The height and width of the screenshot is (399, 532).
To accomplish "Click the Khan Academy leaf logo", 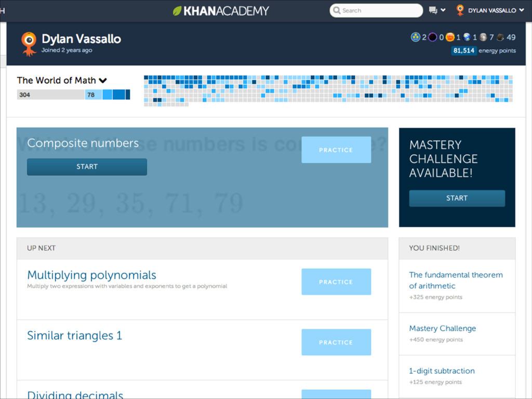I will (x=177, y=10).
